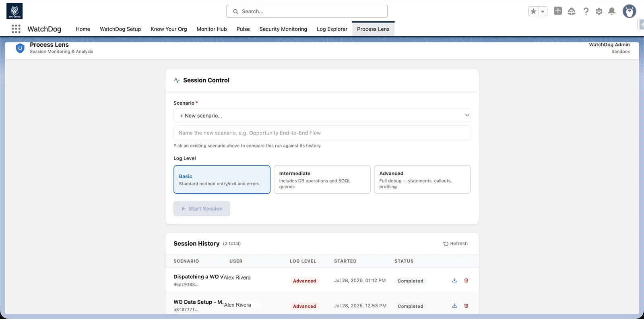Open the App Launcher grid icon
This screenshot has width=644, height=319.
click(x=16, y=29)
